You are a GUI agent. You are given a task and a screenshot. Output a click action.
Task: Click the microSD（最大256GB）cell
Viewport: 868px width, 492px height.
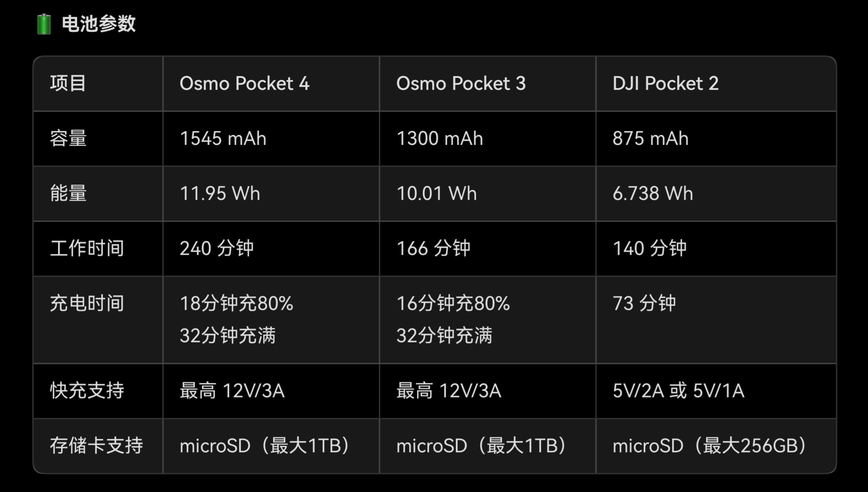pos(709,446)
